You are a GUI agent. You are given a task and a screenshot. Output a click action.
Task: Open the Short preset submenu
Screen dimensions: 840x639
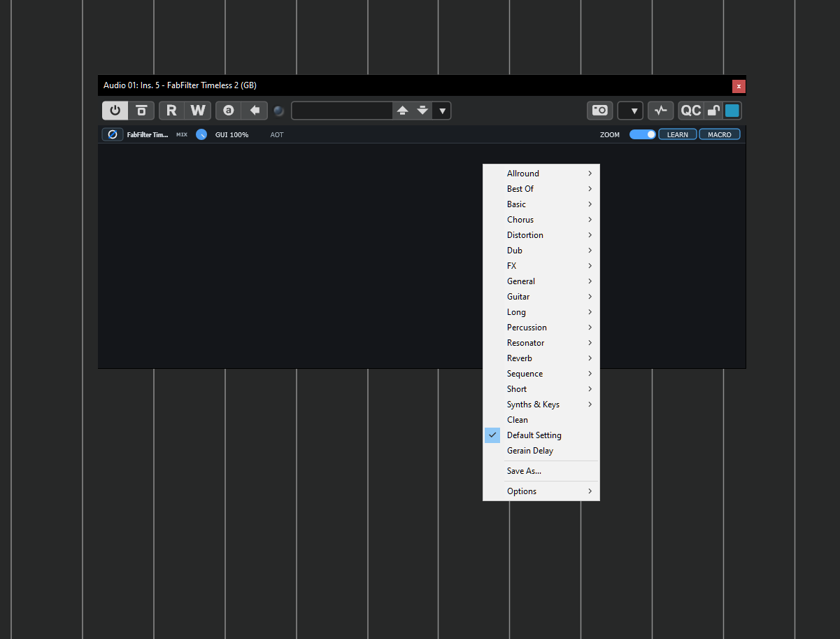click(x=541, y=389)
